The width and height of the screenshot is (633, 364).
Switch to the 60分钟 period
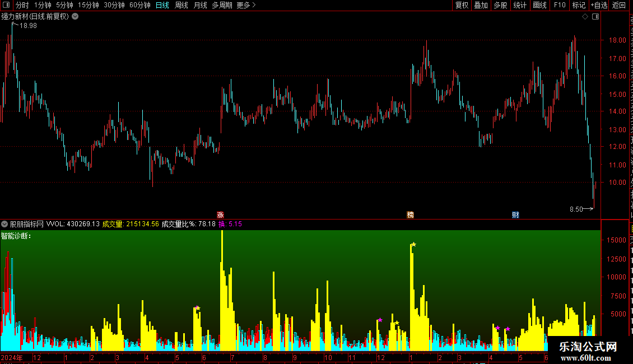click(140, 5)
